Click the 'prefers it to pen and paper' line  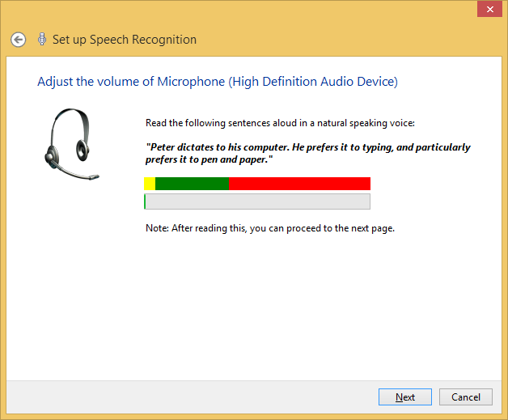coord(210,159)
